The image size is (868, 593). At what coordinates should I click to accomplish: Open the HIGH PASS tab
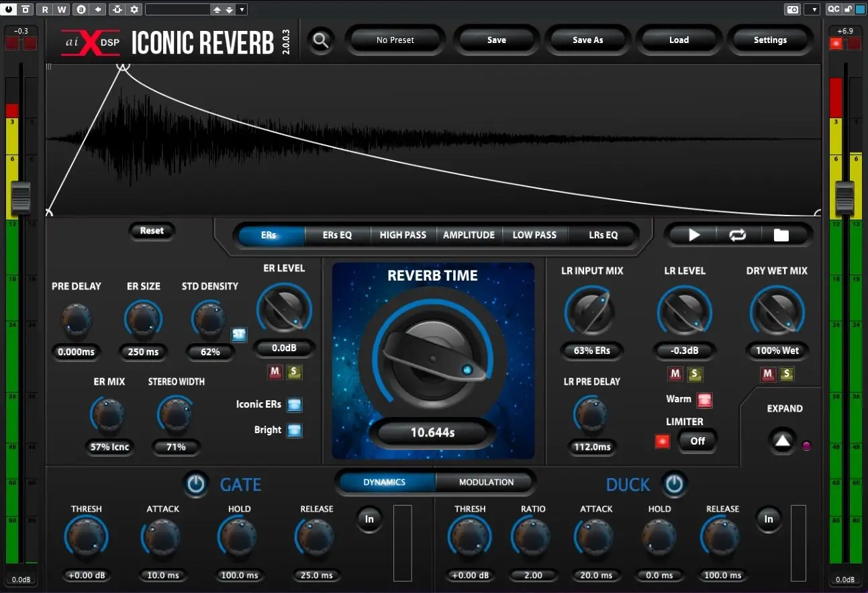point(403,235)
